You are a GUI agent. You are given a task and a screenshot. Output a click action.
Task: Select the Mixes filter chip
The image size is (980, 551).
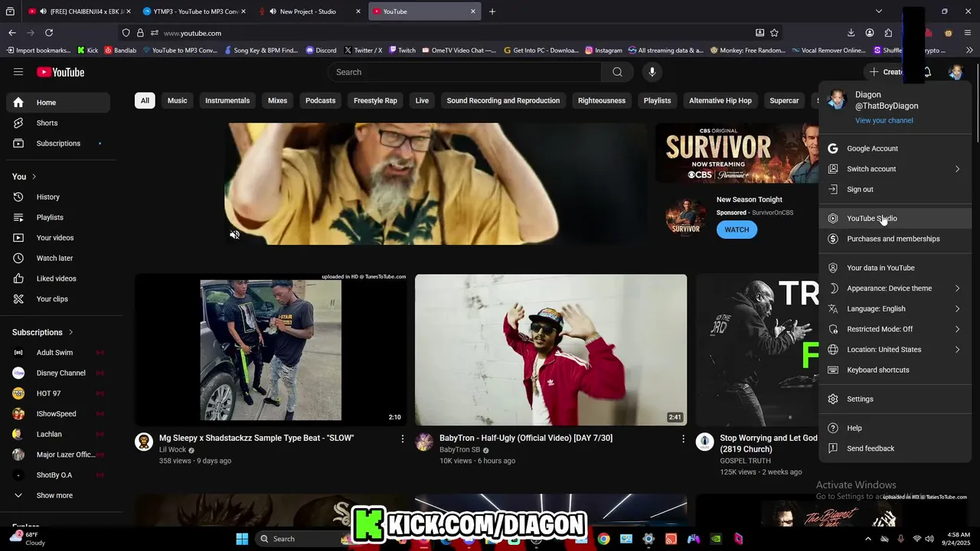(x=277, y=100)
